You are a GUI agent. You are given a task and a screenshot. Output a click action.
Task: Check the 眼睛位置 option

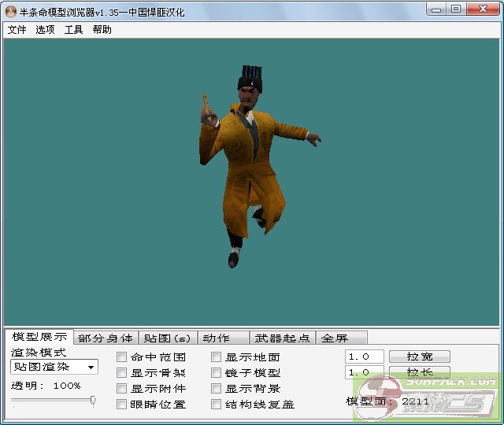[122, 405]
